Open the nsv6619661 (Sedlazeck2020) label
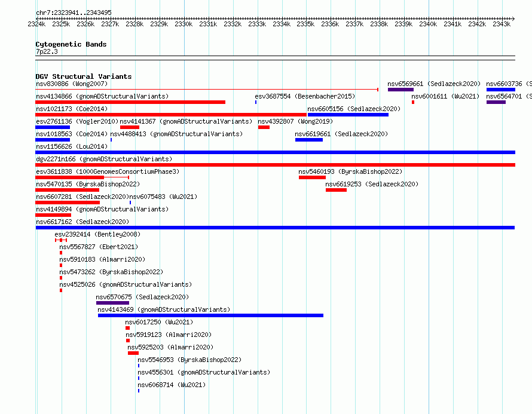532x414 pixels. tap(341, 134)
